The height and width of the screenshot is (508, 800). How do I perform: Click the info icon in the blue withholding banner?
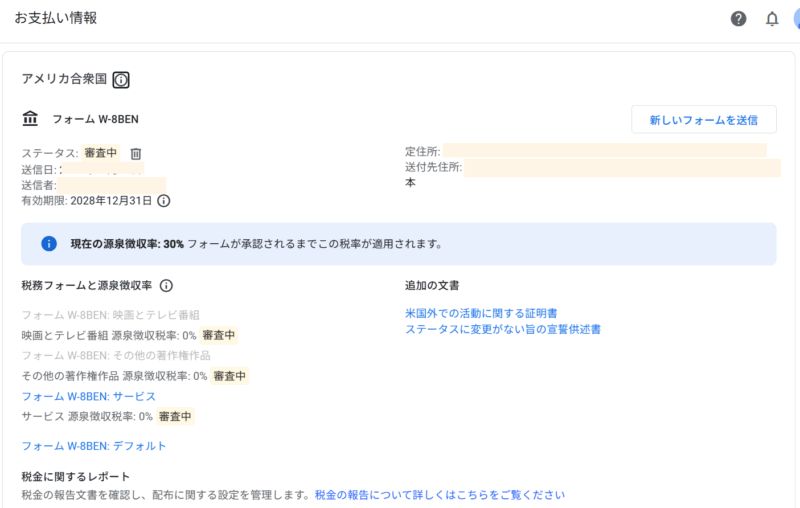point(48,243)
